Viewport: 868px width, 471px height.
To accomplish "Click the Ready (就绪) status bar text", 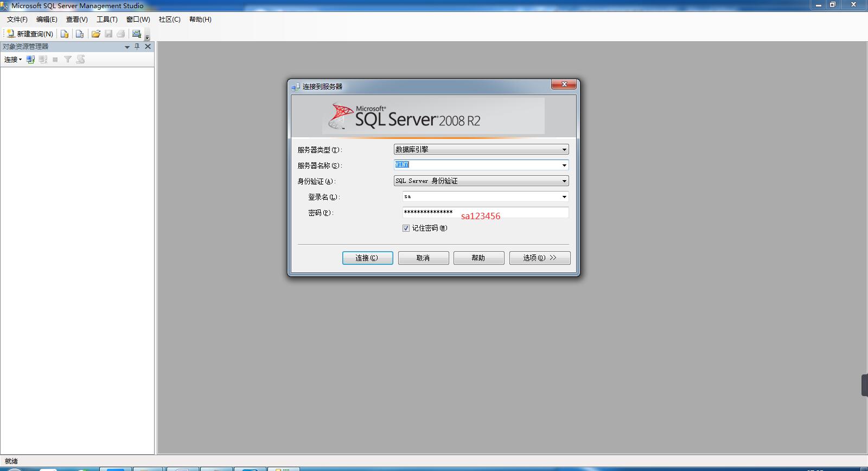I will click(11, 461).
